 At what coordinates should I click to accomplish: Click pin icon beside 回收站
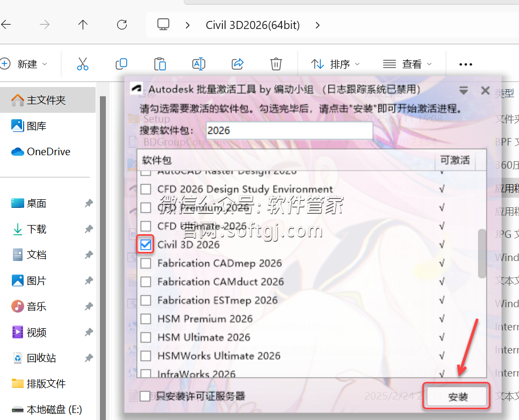pos(89,358)
